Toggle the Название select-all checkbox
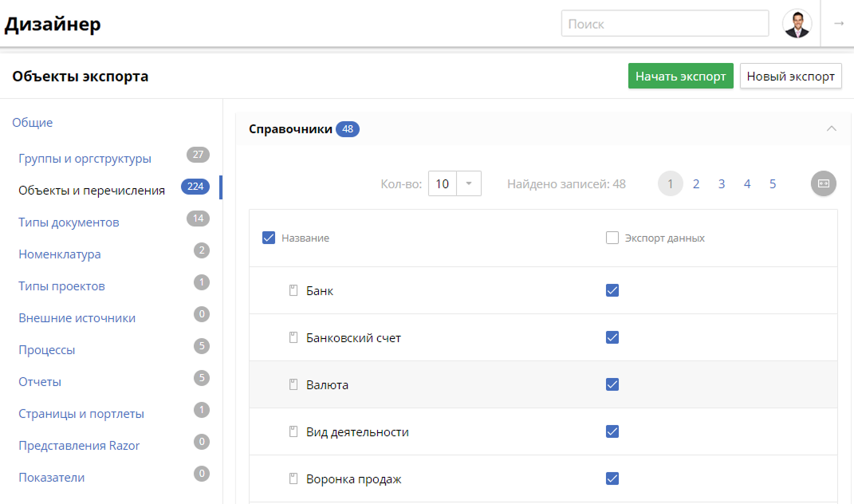This screenshot has width=854, height=504. [x=269, y=238]
